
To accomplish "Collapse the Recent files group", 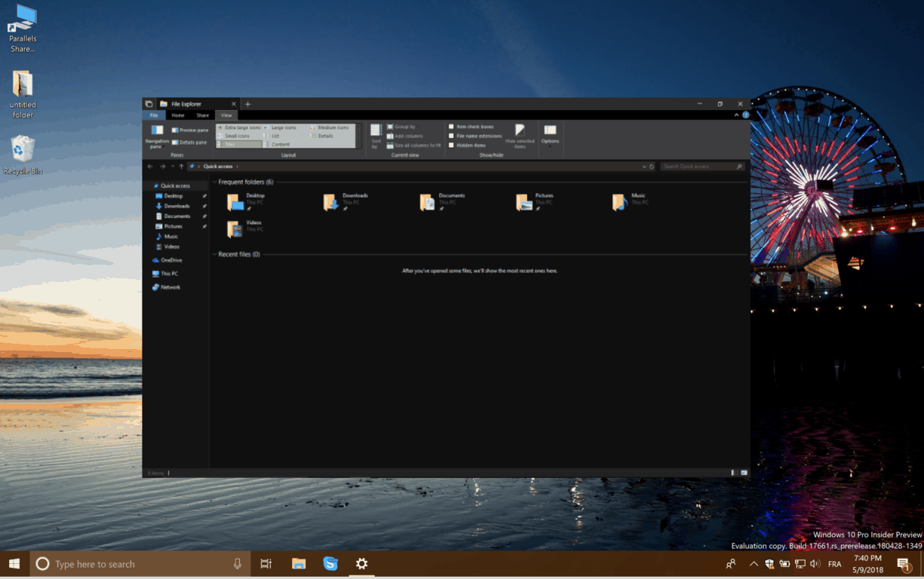I will (x=214, y=255).
